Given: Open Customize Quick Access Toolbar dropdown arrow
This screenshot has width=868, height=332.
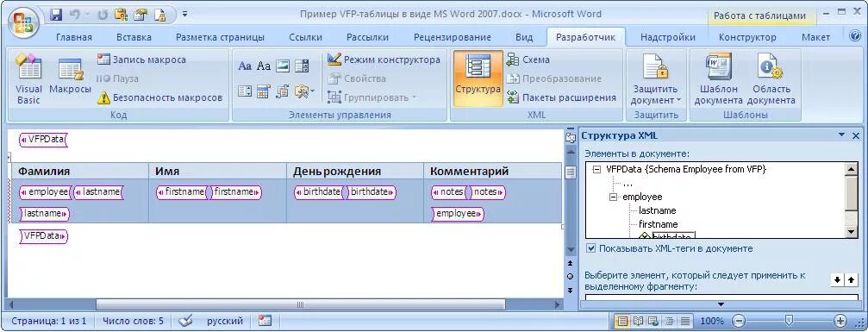Looking at the screenshot, I should point(185,14).
